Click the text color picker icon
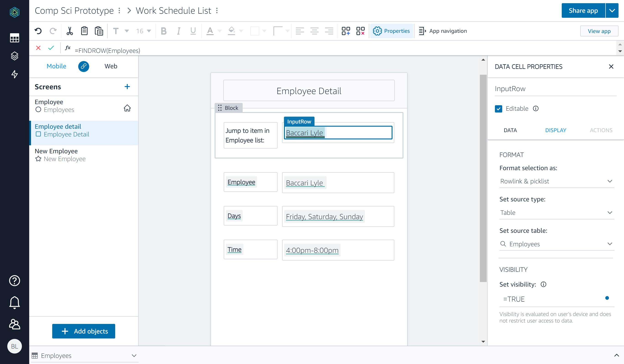This screenshot has width=624, height=364. (210, 31)
